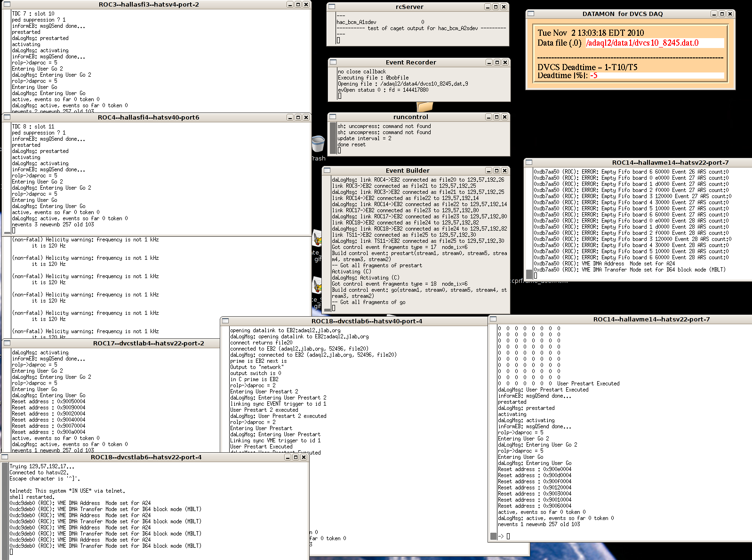Click 'TDC 7 : slot 10' in ROC3 terminal

(x=33, y=14)
